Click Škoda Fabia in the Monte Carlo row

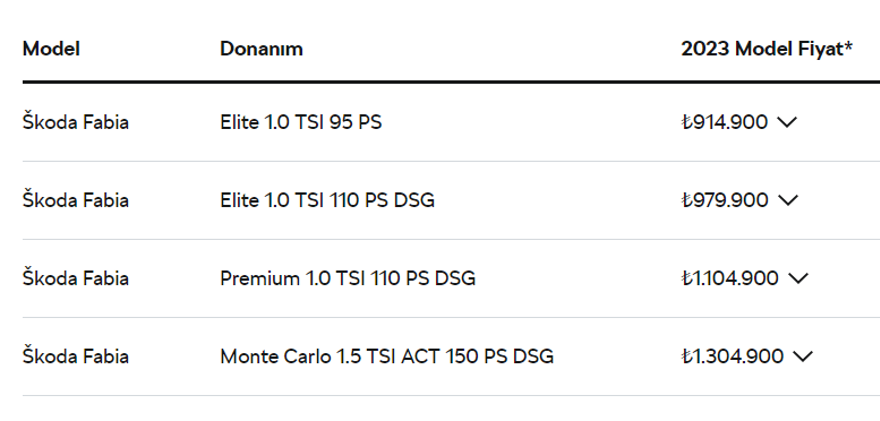tap(75, 357)
